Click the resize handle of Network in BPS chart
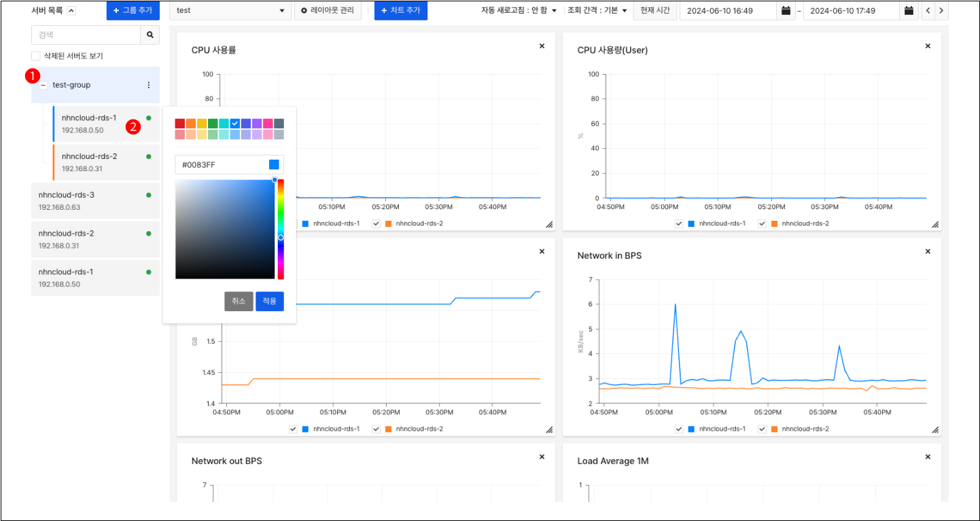 (x=935, y=429)
